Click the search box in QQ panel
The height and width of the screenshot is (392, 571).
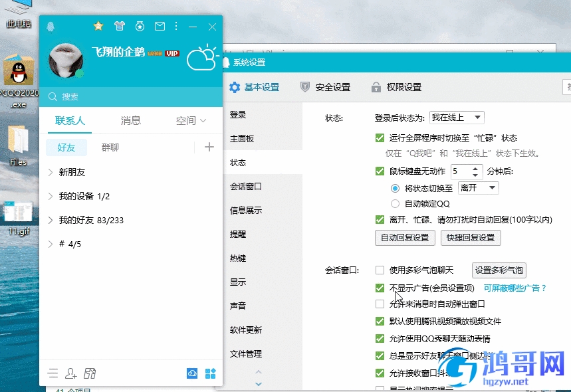point(131,97)
